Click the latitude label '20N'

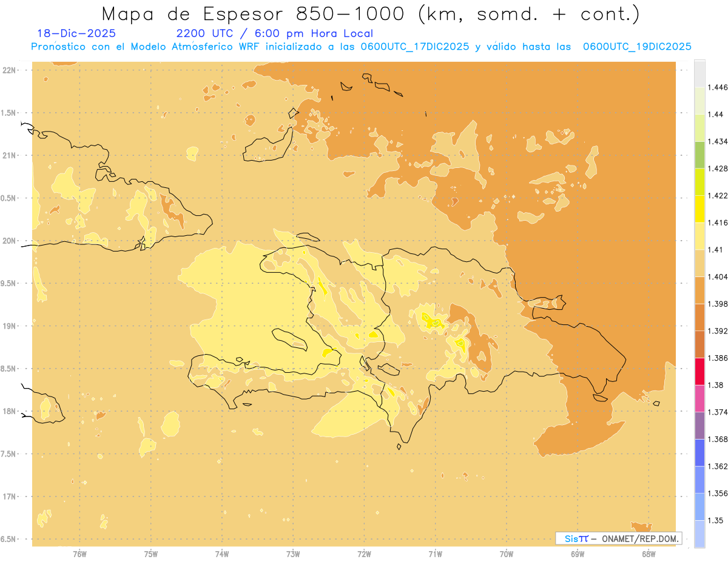click(9, 241)
